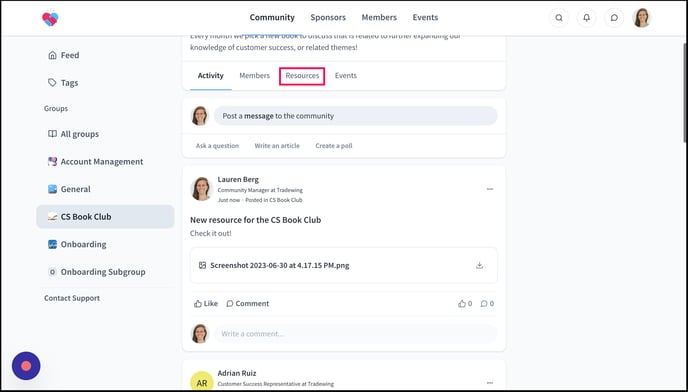
Task: Click Write an article
Action: [277, 146]
